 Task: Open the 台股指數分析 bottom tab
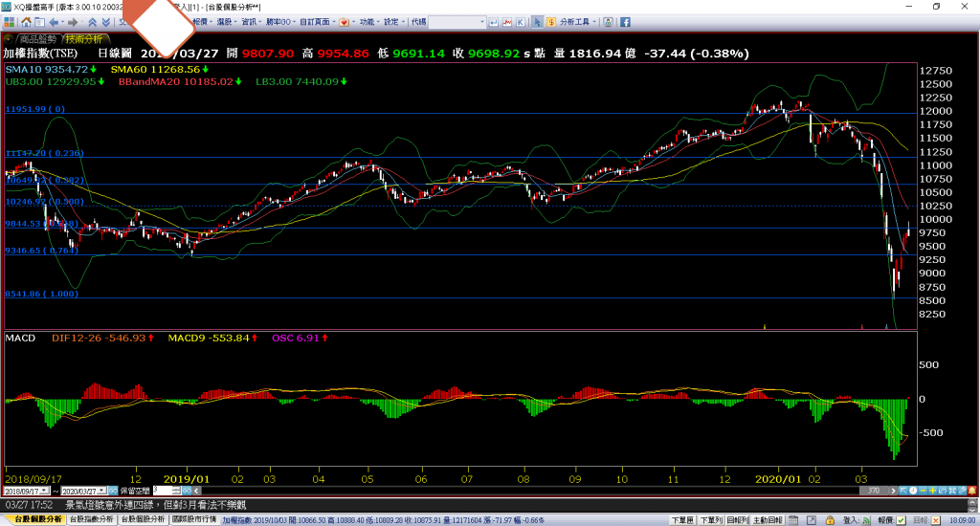pos(90,519)
